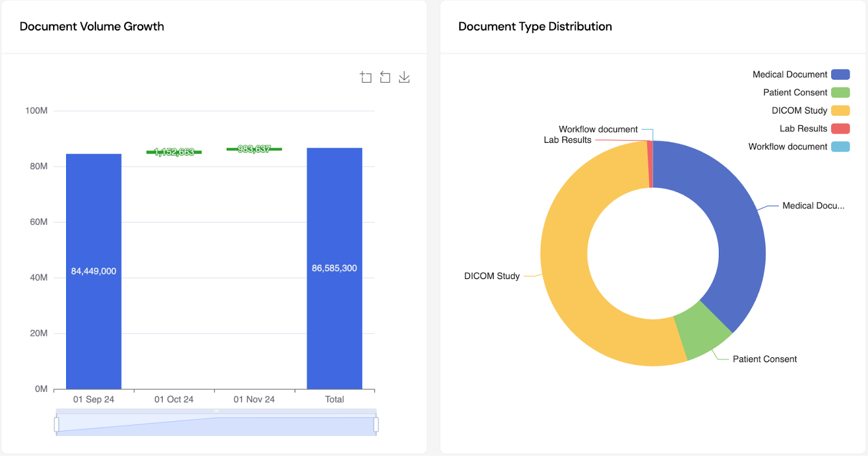Toggle Workflow document legend entry
Viewport: 868px width, 456px height.
point(799,147)
